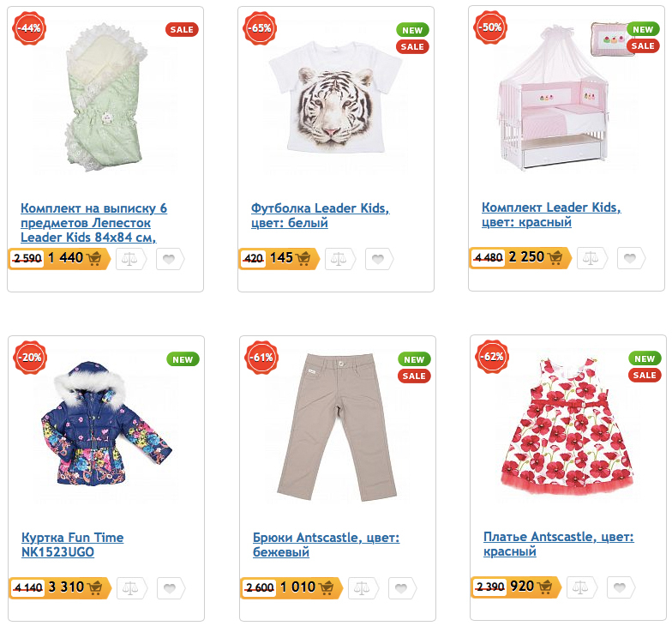Add beige trousers to wishlist heart

[402, 588]
